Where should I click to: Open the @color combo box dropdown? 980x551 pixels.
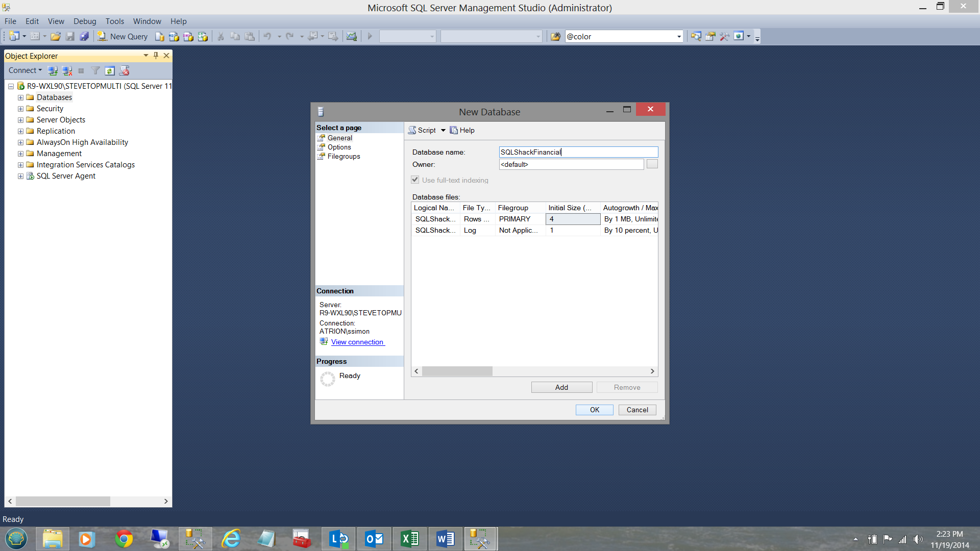679,36
